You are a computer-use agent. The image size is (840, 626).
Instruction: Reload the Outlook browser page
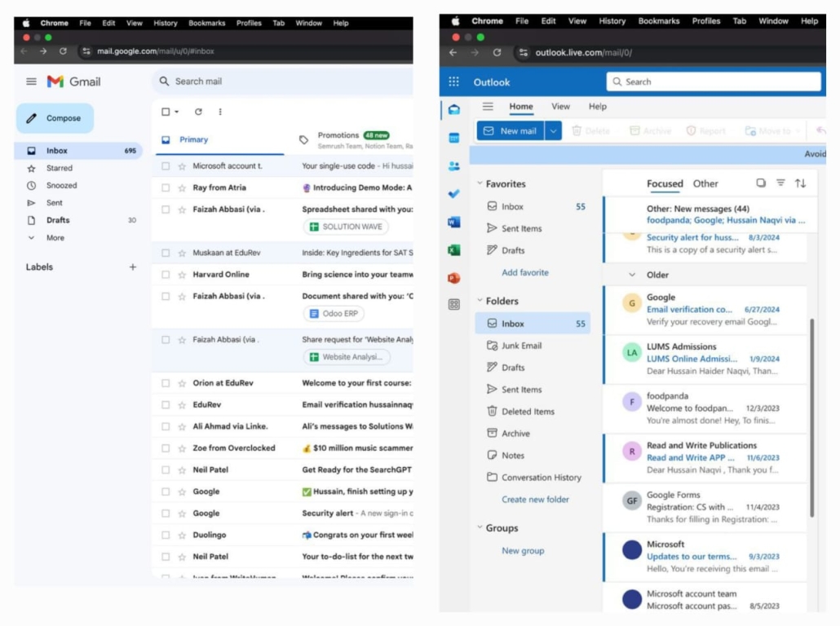(497, 52)
